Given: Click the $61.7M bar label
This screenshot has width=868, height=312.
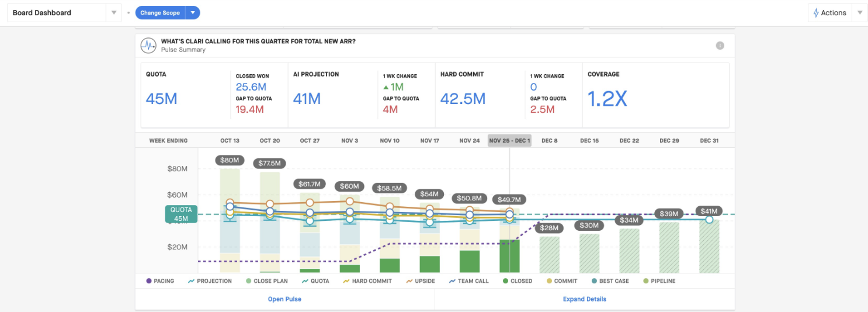Looking at the screenshot, I should coord(310,183).
